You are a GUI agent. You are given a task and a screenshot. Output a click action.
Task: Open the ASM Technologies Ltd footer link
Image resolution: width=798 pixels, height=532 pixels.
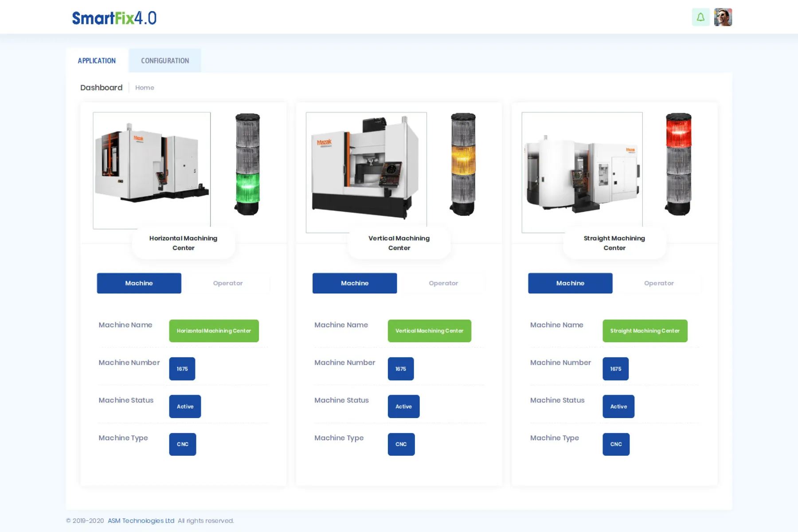[x=141, y=520]
